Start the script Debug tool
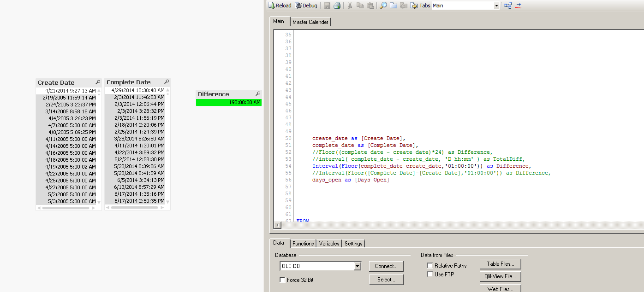This screenshot has width=644, height=292. (x=306, y=6)
